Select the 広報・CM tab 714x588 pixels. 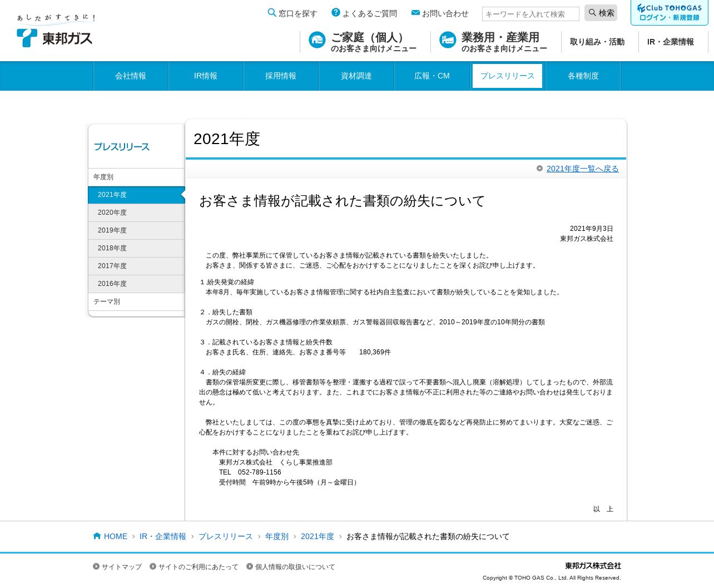tap(432, 76)
